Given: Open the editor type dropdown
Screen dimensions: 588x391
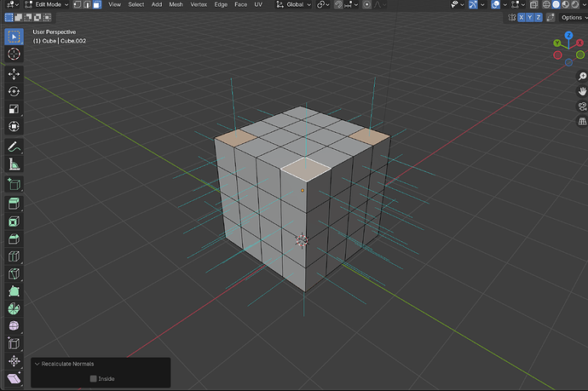Looking at the screenshot, I should click(13, 4).
